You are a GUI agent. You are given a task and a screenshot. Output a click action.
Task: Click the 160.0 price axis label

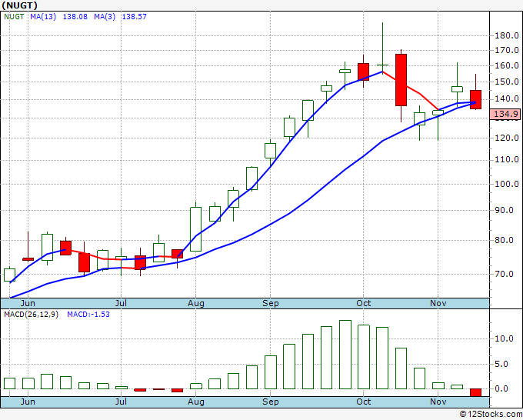(x=506, y=65)
